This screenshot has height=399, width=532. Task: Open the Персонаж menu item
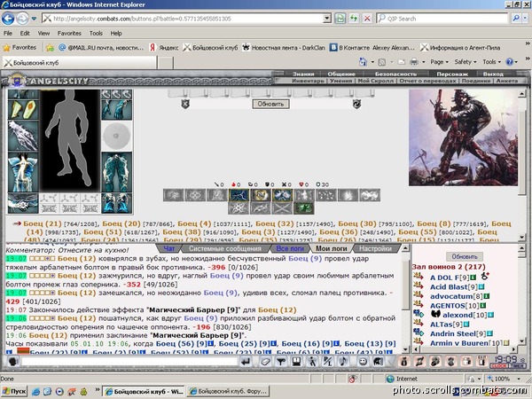tap(452, 74)
